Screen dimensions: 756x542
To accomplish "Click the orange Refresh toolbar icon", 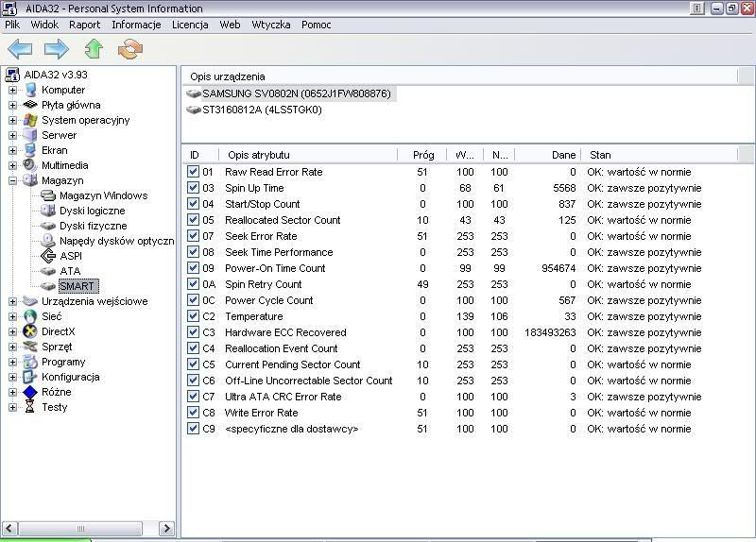I will pyautogui.click(x=130, y=49).
